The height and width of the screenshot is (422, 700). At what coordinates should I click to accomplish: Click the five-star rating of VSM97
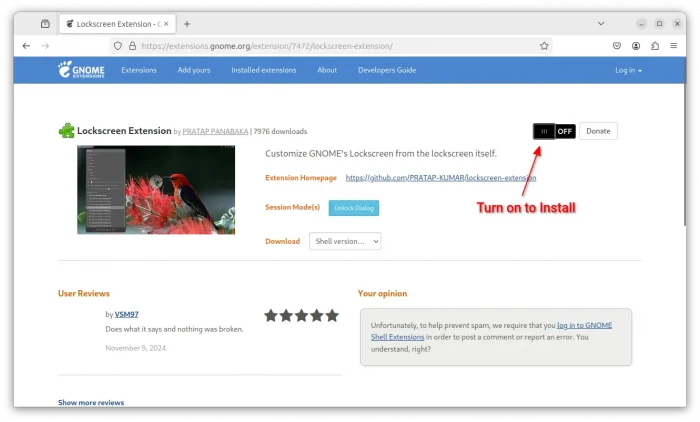pyautogui.click(x=301, y=316)
